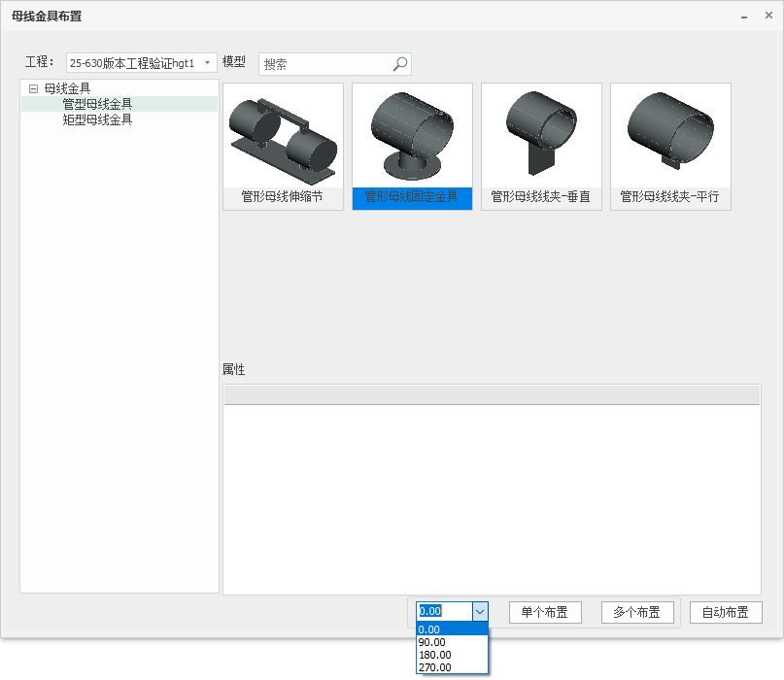The width and height of the screenshot is (784, 680).
Task: Toggle the rotation angle dropdown arrow
Action: point(479,611)
